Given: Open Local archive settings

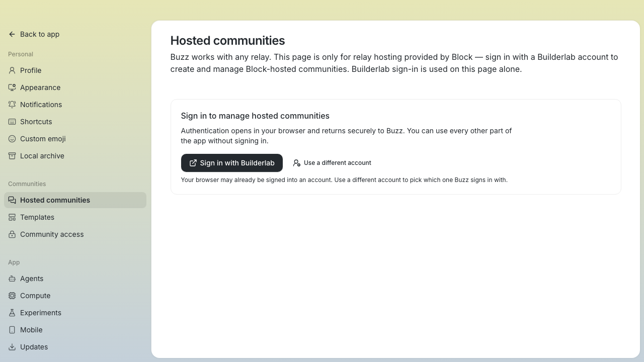Looking at the screenshot, I should 75,156.
